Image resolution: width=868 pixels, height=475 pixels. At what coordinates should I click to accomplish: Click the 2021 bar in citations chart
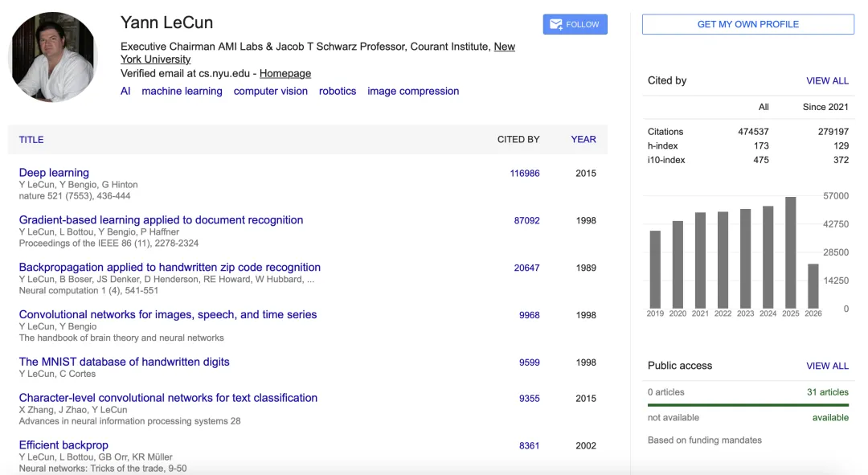click(700, 260)
